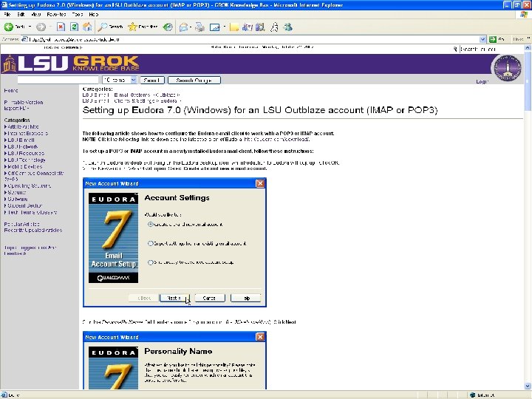Open the Tools menu
Viewport: 532px width, 399px height.
(78, 14)
